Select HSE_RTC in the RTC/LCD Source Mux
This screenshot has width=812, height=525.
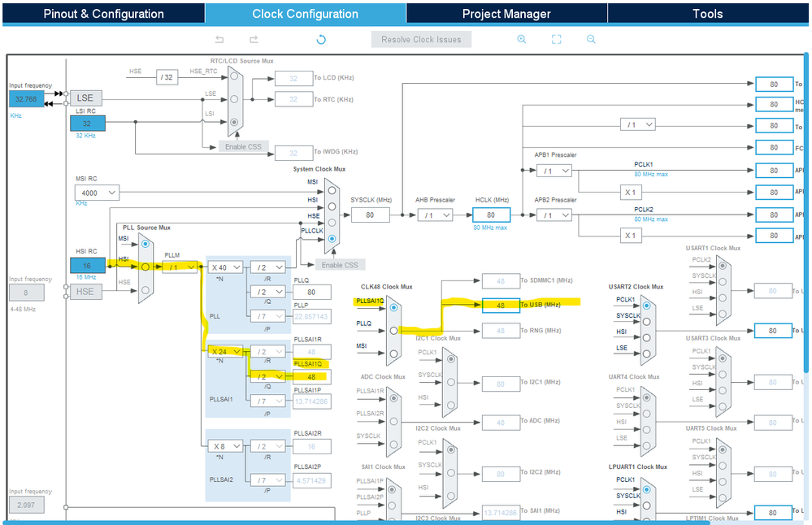point(235,76)
